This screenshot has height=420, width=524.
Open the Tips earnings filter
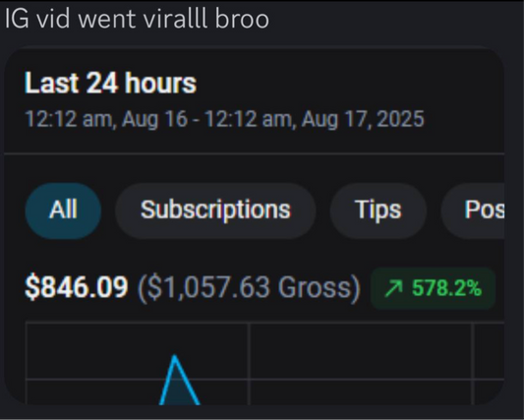[x=378, y=210]
